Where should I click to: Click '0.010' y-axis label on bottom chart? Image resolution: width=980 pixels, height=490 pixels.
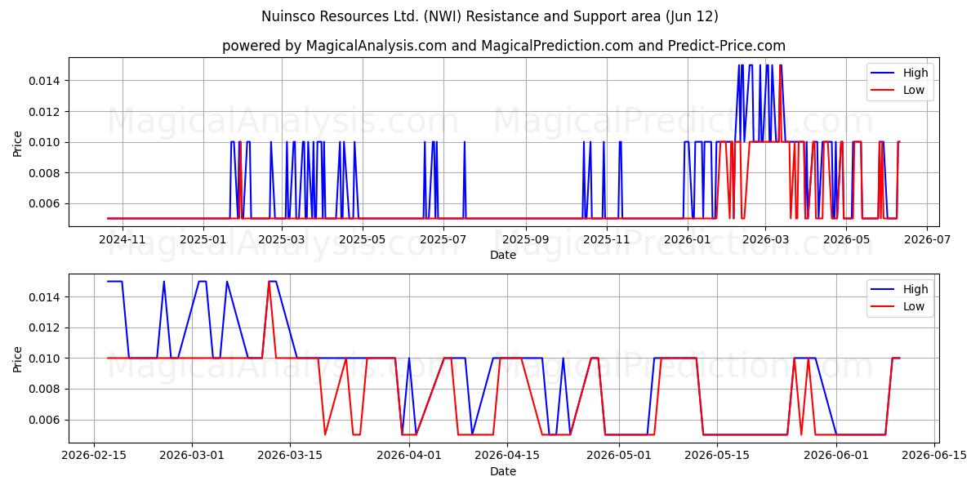click(47, 359)
